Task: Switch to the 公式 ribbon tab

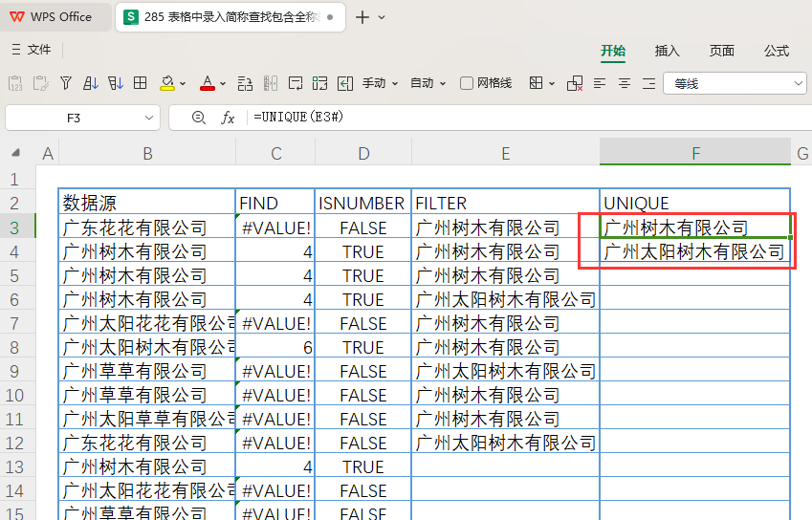Action: click(x=777, y=51)
